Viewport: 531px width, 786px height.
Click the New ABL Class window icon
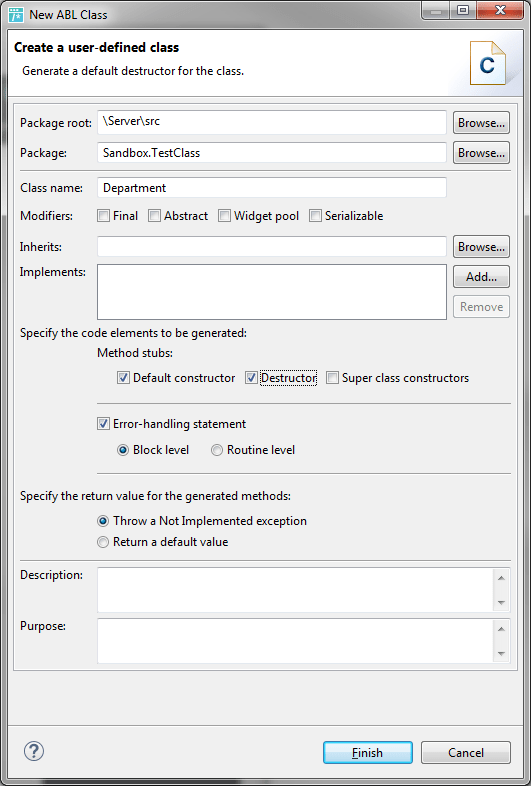pyautogui.click(x=16, y=15)
